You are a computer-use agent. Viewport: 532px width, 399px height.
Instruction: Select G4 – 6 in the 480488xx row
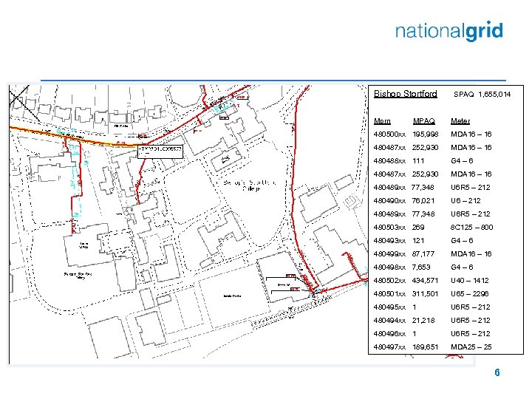462,161
